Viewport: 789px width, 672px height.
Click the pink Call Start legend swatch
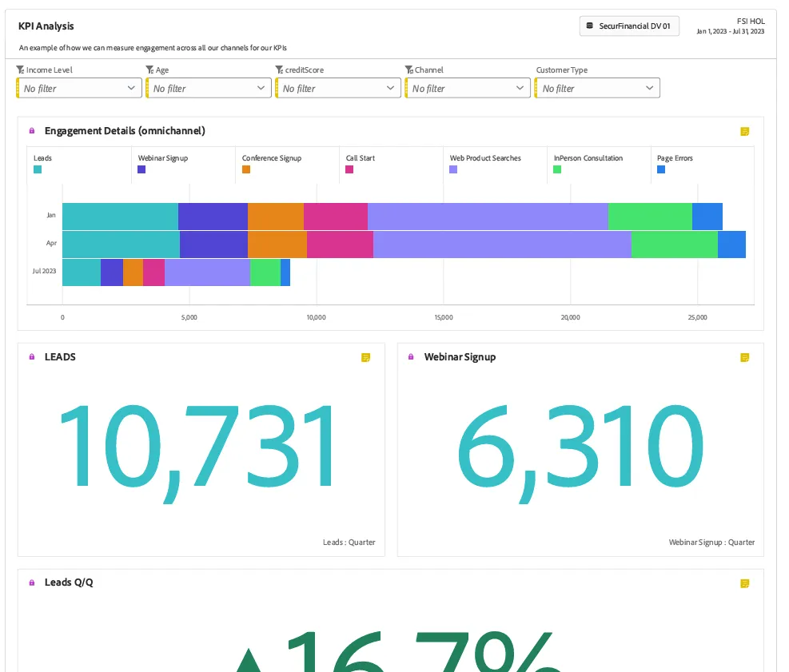tap(349, 169)
